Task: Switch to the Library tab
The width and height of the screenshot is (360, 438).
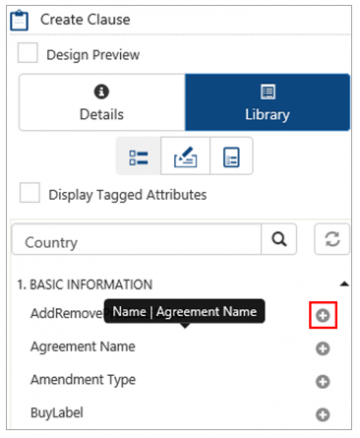Action: (x=267, y=102)
